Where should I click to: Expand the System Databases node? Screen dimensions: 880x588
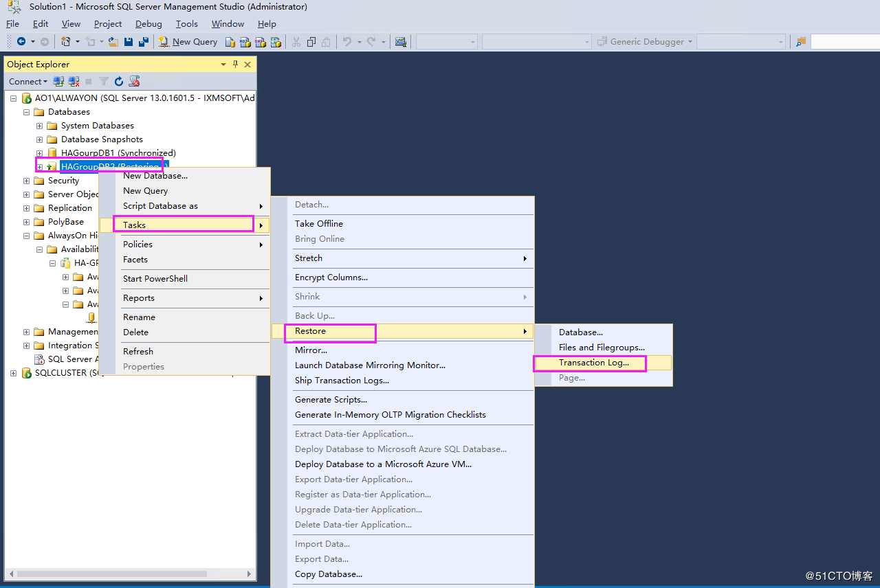point(39,125)
